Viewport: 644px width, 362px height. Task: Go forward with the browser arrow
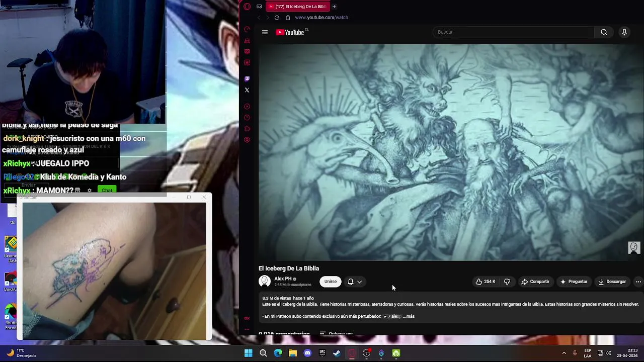pyautogui.click(x=267, y=17)
